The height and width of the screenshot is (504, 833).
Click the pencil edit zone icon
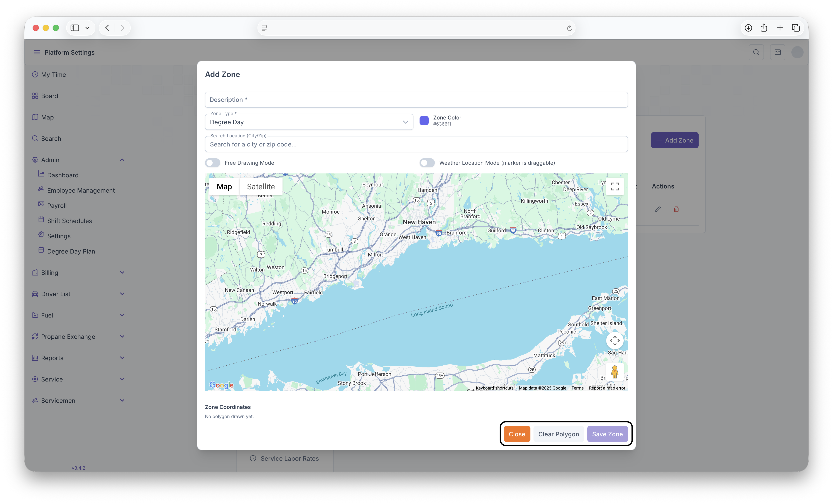click(x=658, y=209)
